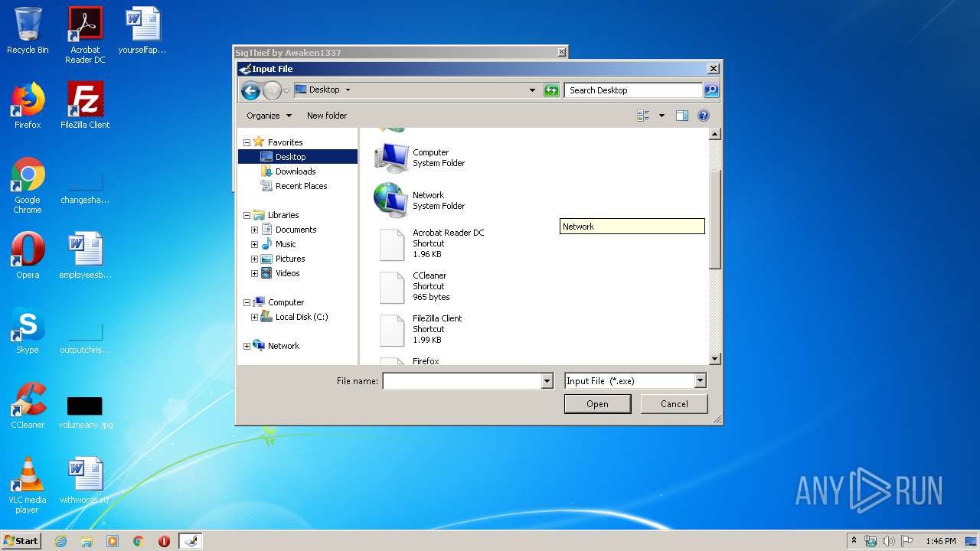Click the Change your view icon
This screenshot has width=980, height=551.
pos(643,116)
